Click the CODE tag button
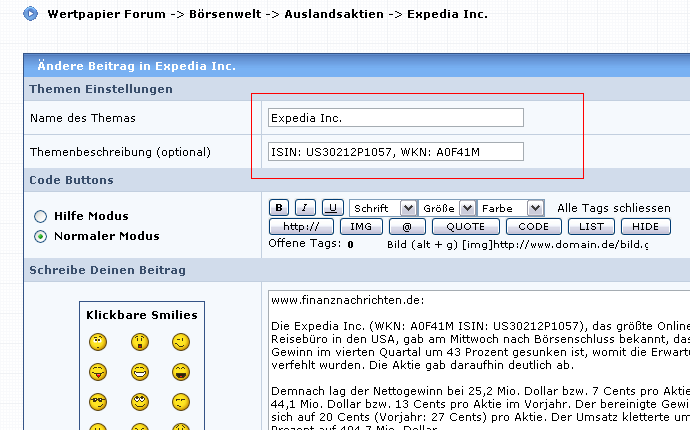 click(533, 227)
